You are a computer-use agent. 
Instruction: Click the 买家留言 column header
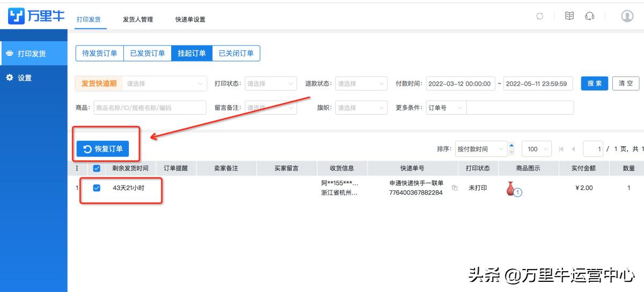pyautogui.click(x=287, y=168)
